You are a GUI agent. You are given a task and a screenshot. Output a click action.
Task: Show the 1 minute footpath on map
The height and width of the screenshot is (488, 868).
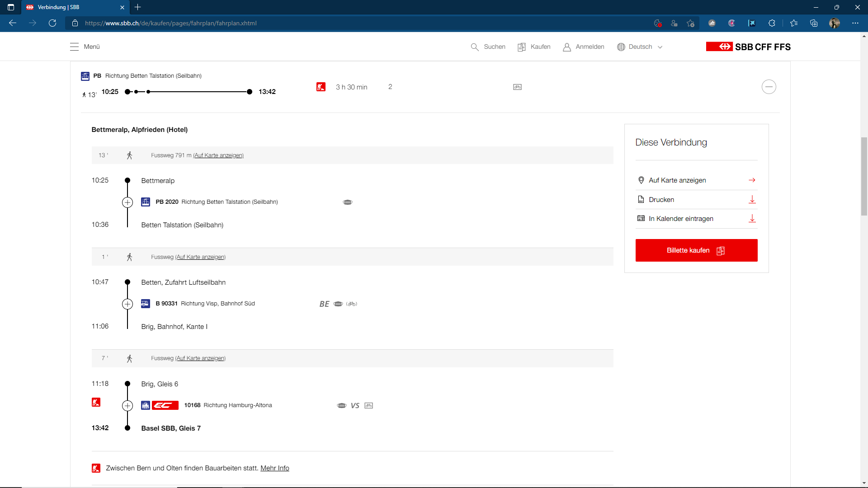point(200,257)
